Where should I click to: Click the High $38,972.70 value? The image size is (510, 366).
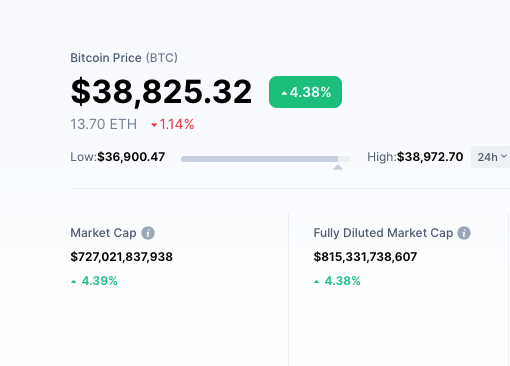click(430, 157)
